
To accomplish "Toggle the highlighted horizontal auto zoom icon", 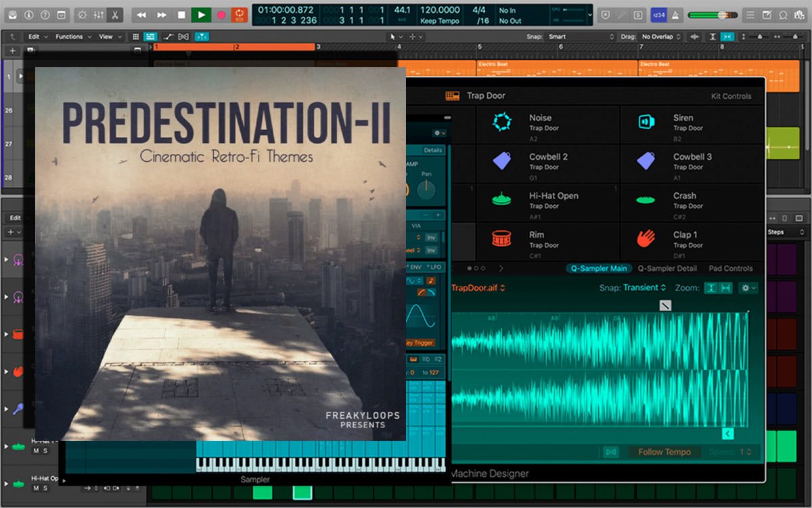I will pyautogui.click(x=728, y=37).
